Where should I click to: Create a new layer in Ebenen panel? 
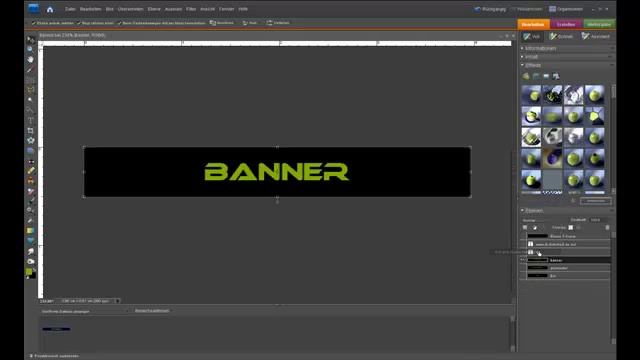525,228
